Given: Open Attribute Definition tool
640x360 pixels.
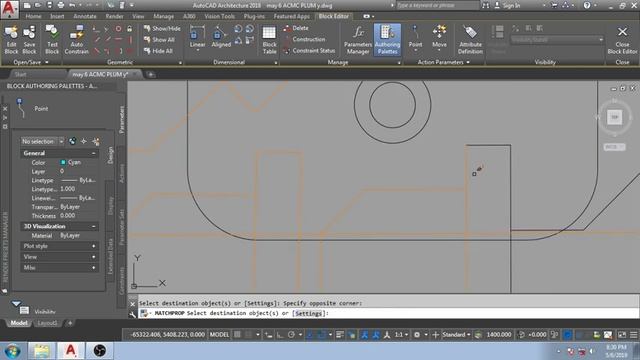Looking at the screenshot, I should (x=470, y=40).
